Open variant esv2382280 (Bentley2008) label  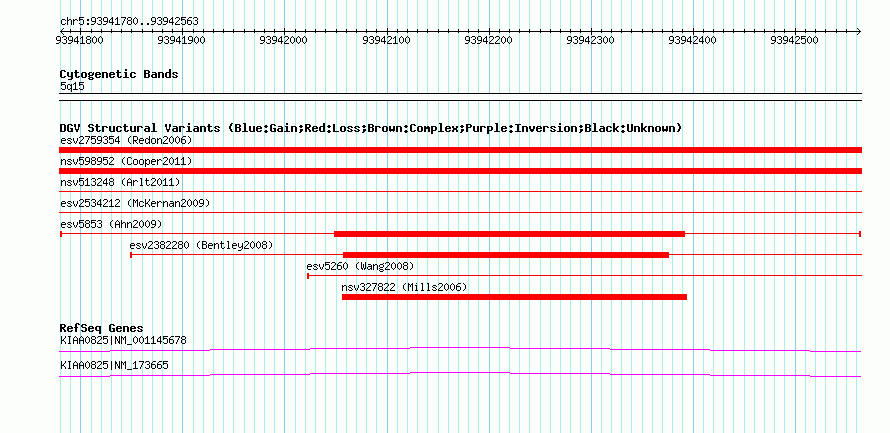201,245
